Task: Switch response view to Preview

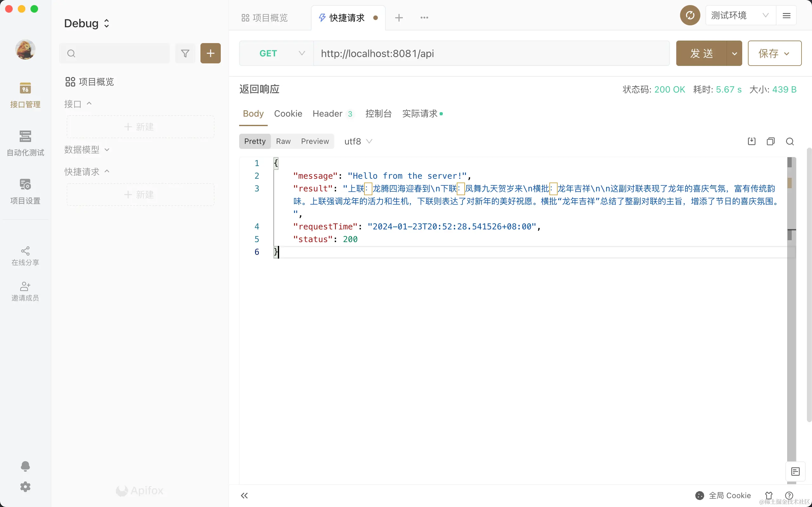Action: pyautogui.click(x=314, y=141)
